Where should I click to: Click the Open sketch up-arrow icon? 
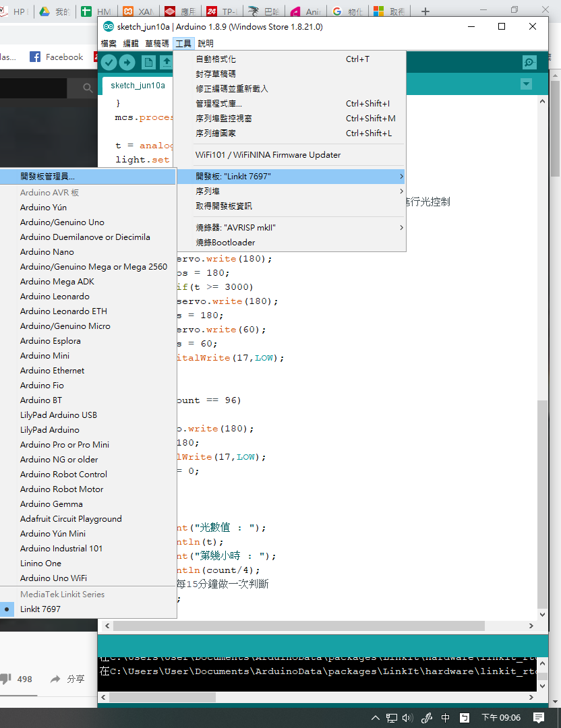pyautogui.click(x=167, y=62)
